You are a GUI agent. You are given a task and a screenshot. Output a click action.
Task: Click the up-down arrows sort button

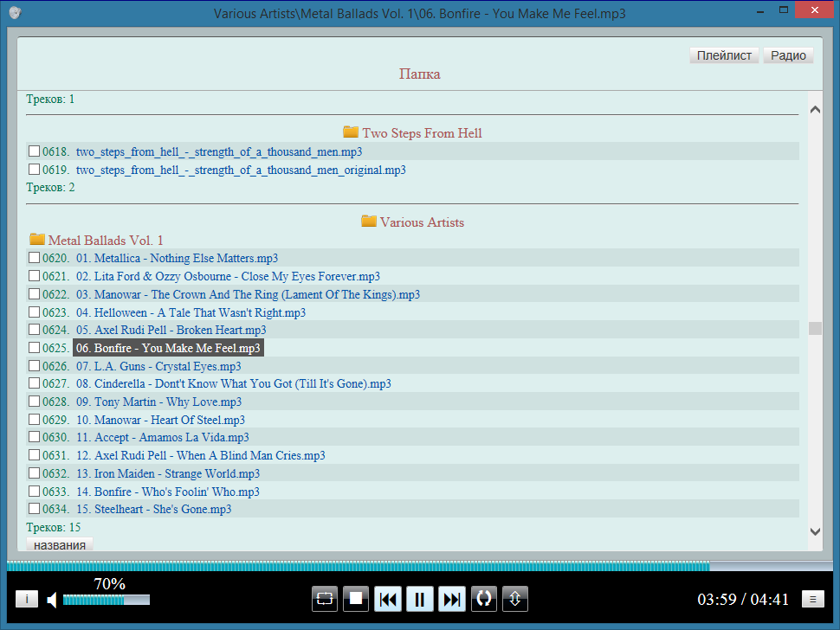[x=515, y=599]
